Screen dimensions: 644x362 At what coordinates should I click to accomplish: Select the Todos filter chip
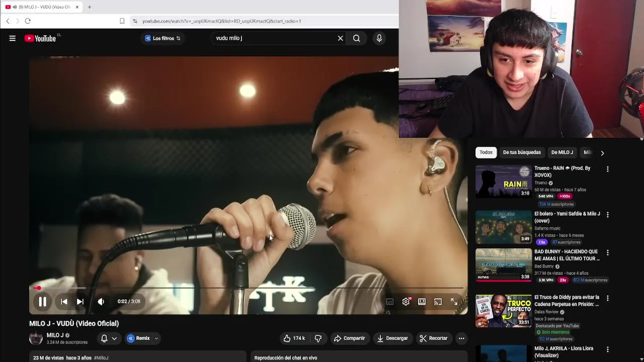click(x=486, y=152)
